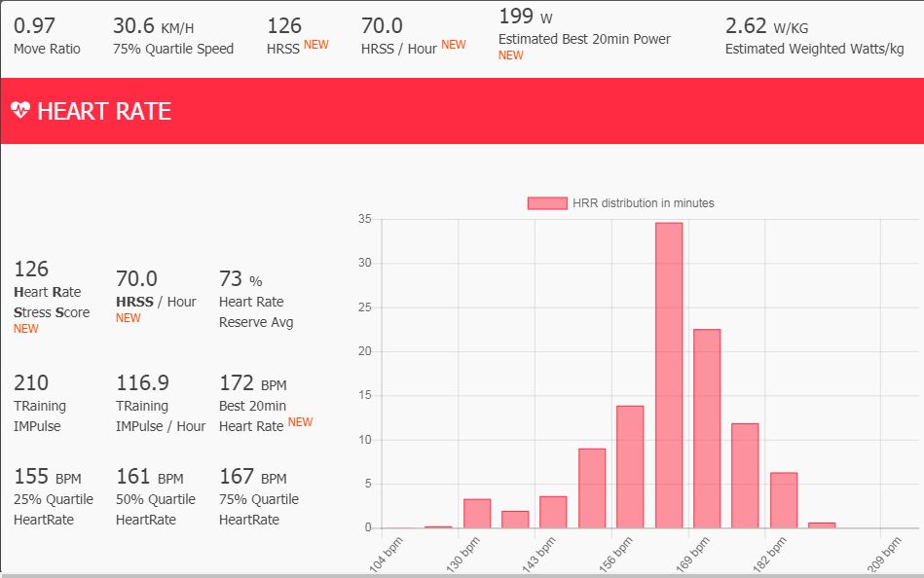The image size is (924, 578).
Task: Click the 73 % Heart Rate Reserve Avg
Action: click(x=231, y=280)
